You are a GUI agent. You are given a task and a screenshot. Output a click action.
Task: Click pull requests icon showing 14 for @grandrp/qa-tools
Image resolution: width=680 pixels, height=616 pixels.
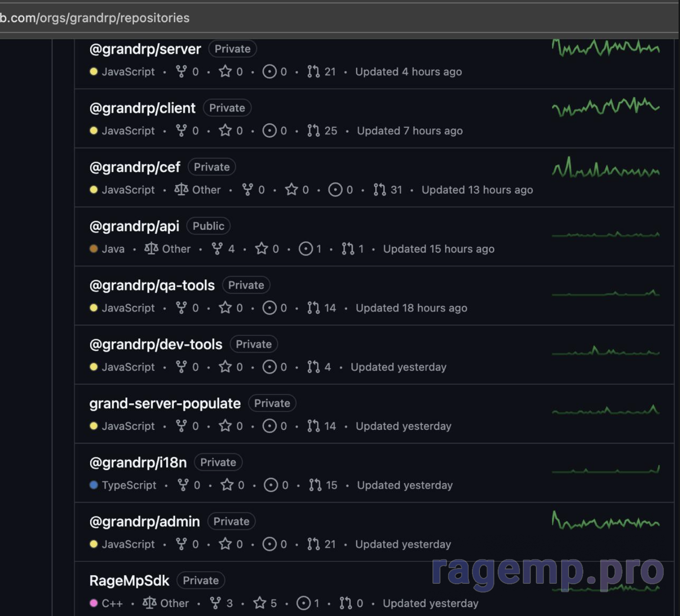pyautogui.click(x=313, y=308)
